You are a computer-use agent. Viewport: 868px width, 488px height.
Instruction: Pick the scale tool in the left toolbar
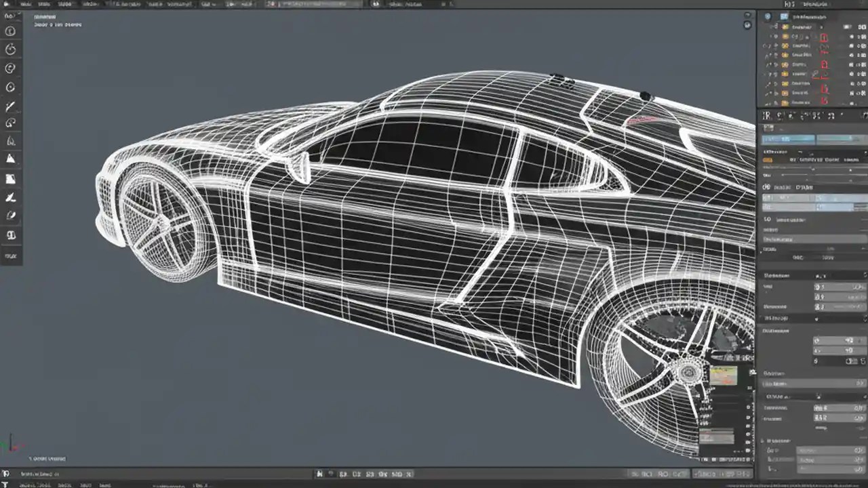pyautogui.click(x=10, y=87)
